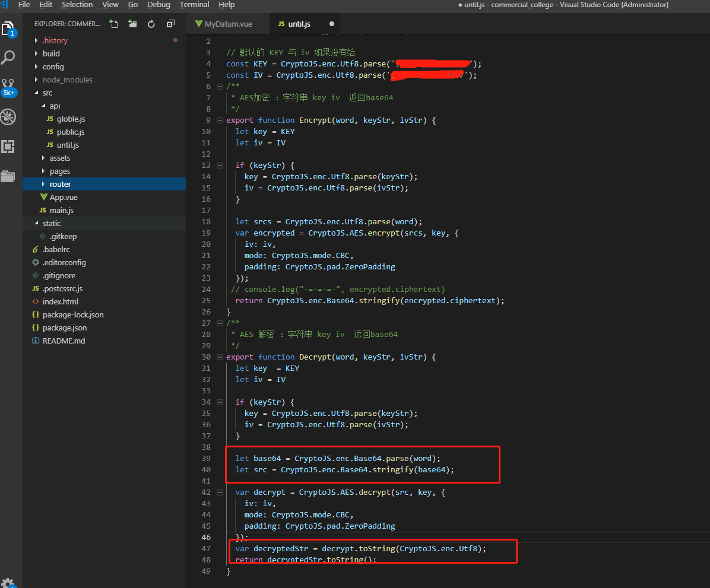Click Refresh Explorer icon

pyautogui.click(x=151, y=24)
